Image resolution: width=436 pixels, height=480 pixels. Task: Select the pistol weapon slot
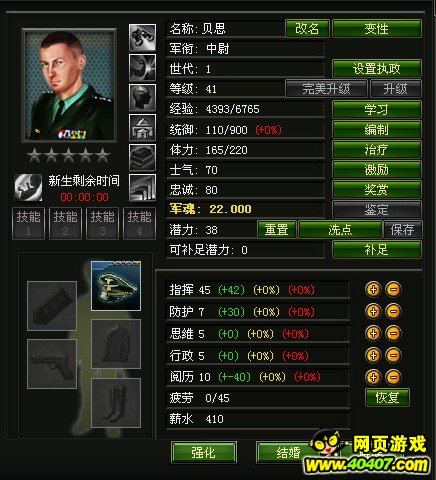coord(52,364)
